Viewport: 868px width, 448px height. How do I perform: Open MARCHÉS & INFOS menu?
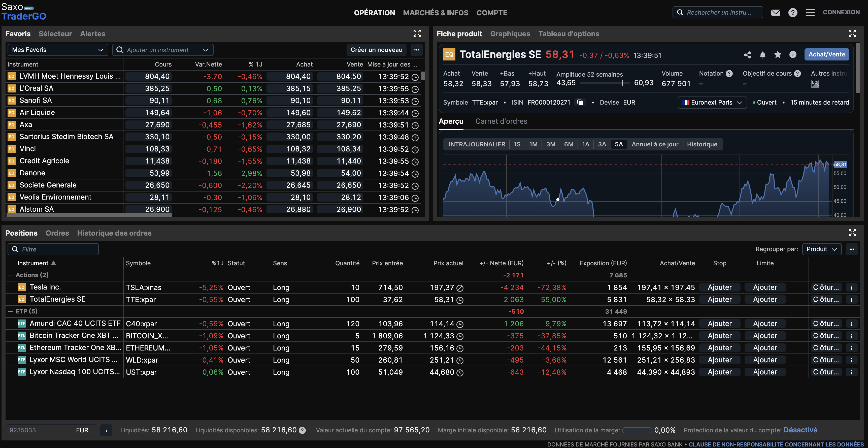[x=435, y=13]
